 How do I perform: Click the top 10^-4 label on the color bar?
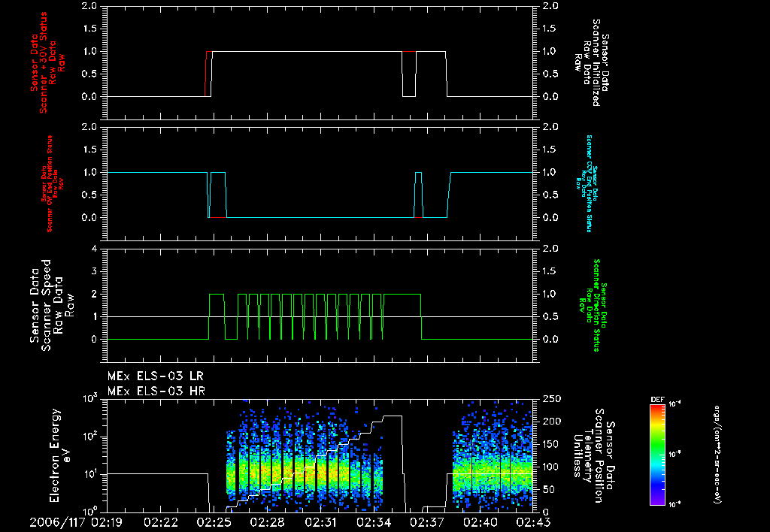tap(674, 404)
